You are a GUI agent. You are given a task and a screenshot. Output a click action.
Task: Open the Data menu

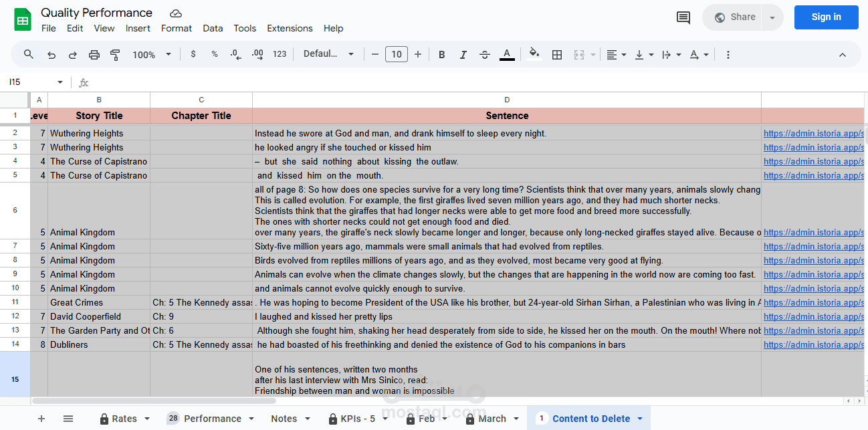click(213, 28)
